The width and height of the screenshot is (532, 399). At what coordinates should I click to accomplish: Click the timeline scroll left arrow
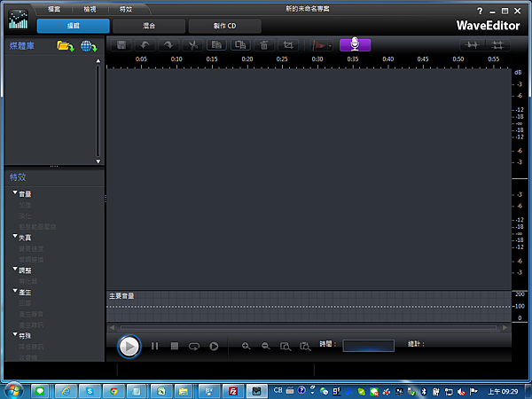(x=113, y=328)
